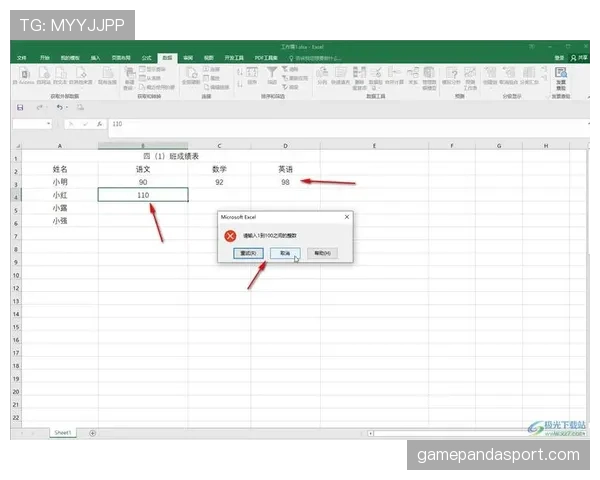This screenshot has width=600, height=480.
Task: Open the Name Box dropdown arrow
Action: pyautogui.click(x=48, y=124)
